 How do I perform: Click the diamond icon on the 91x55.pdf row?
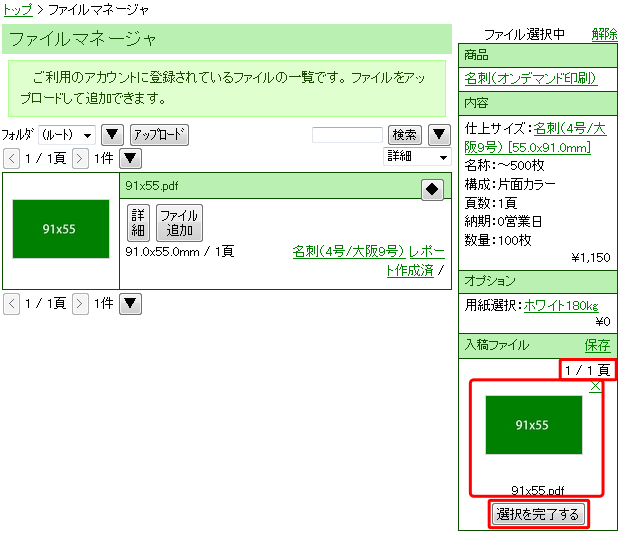coord(432,189)
